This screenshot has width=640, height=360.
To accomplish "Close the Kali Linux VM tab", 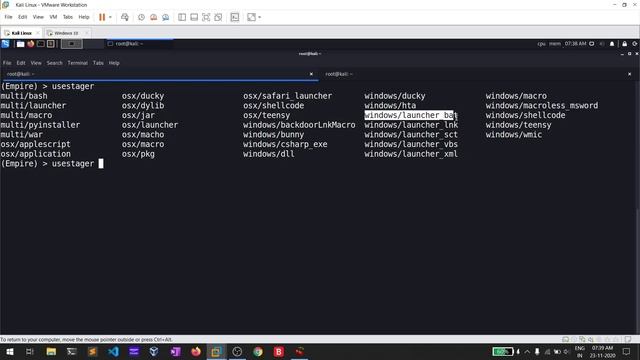I will coord(38,33).
